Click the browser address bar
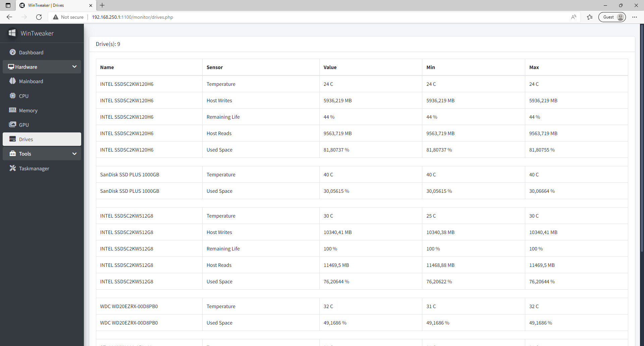The image size is (644, 346). click(x=201, y=17)
